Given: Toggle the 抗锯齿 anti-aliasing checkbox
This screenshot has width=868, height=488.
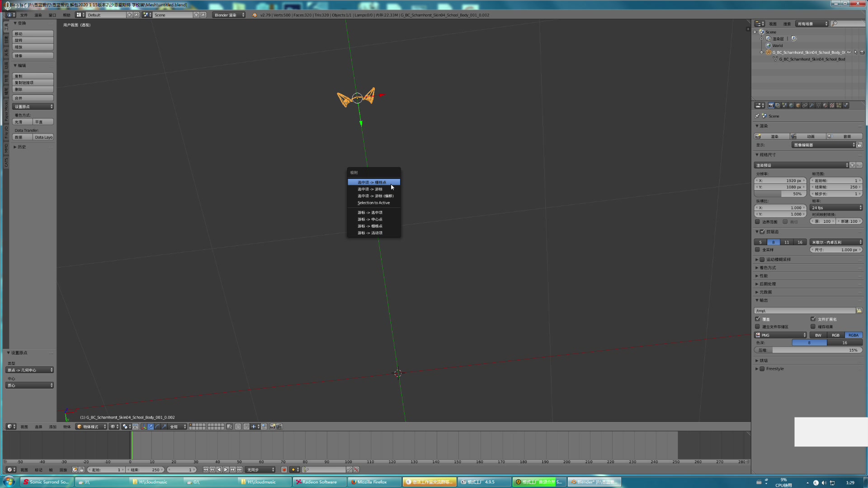Looking at the screenshot, I should click(762, 232).
